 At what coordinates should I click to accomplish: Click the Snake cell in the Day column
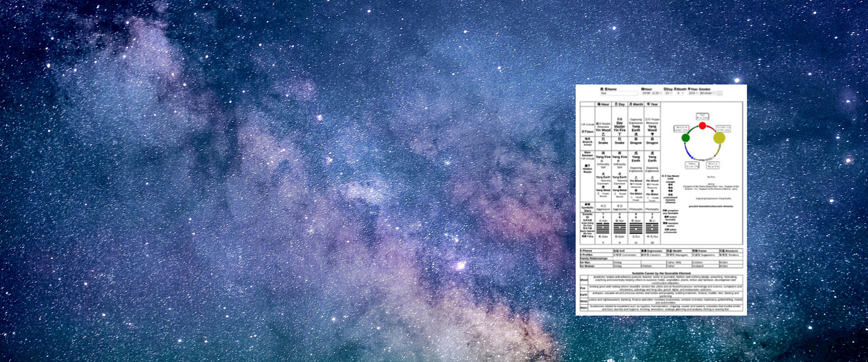[x=619, y=143]
